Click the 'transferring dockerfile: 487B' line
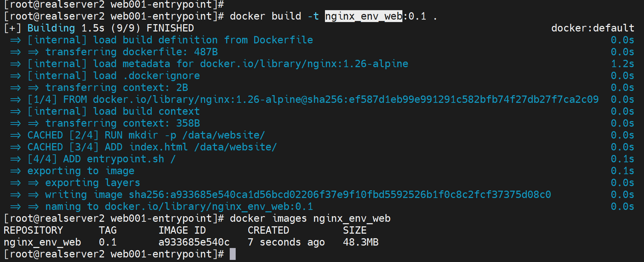The image size is (644, 262). coord(131,52)
